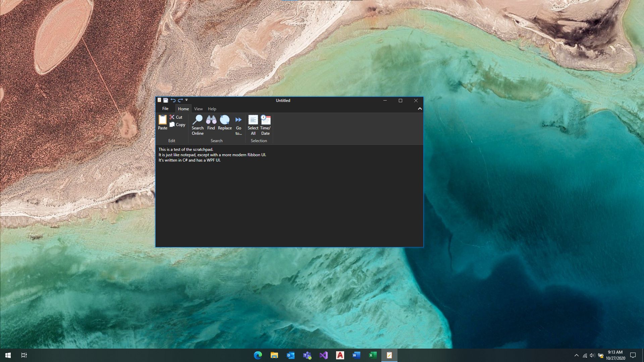Switch to the Help ribbon tab
Image resolution: width=644 pixels, height=362 pixels.
pyautogui.click(x=212, y=109)
